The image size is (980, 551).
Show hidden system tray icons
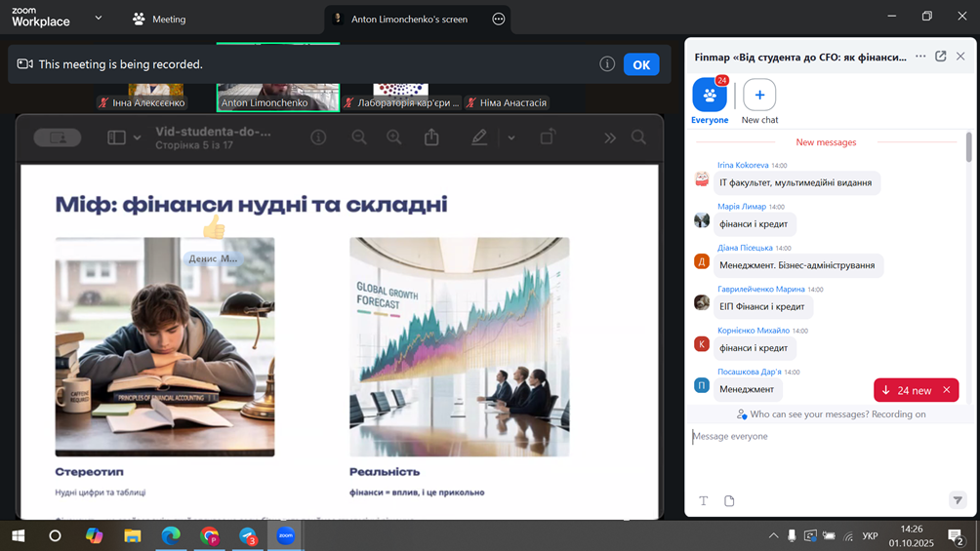[773, 535]
